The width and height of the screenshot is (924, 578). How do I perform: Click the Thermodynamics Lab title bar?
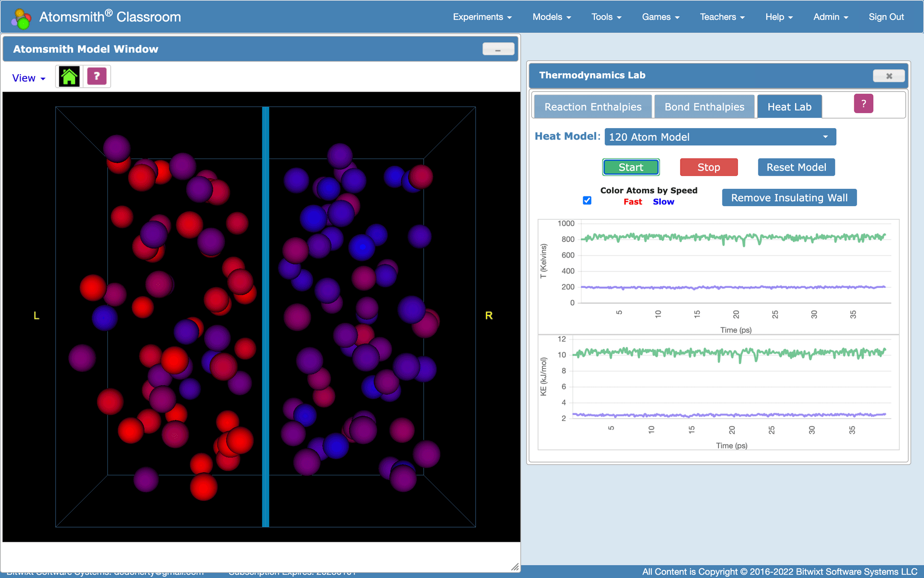[x=718, y=75]
